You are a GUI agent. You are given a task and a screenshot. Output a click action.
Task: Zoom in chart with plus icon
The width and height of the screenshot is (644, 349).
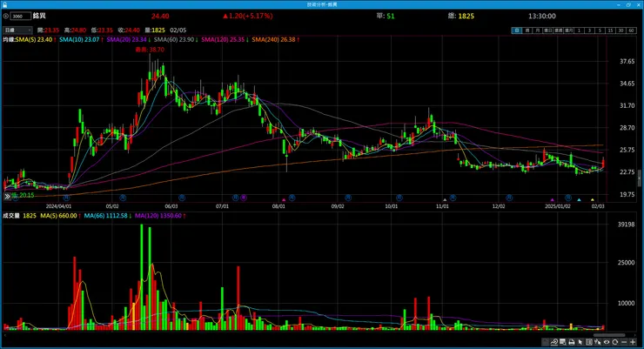(x=633, y=342)
